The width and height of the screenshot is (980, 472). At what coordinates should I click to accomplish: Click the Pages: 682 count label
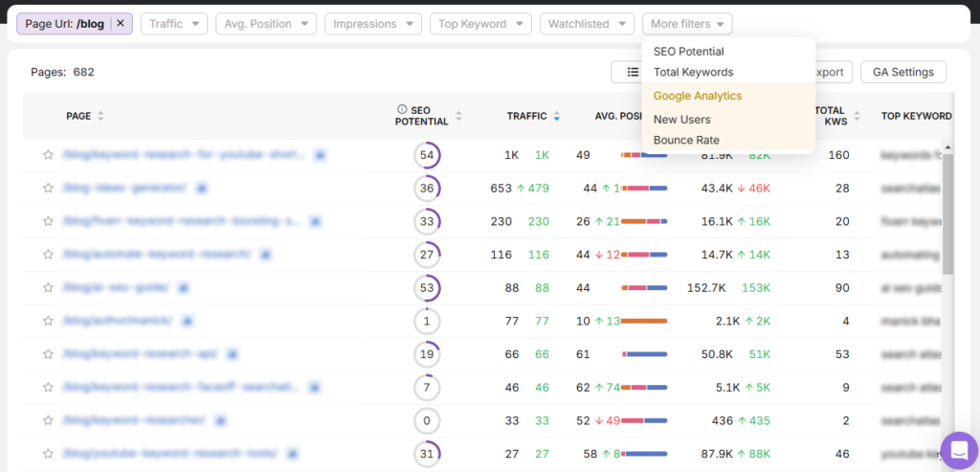click(x=62, y=72)
